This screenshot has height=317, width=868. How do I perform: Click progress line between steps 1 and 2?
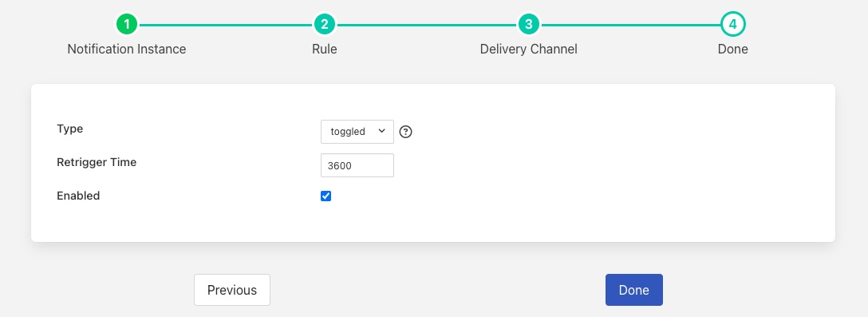(x=225, y=25)
